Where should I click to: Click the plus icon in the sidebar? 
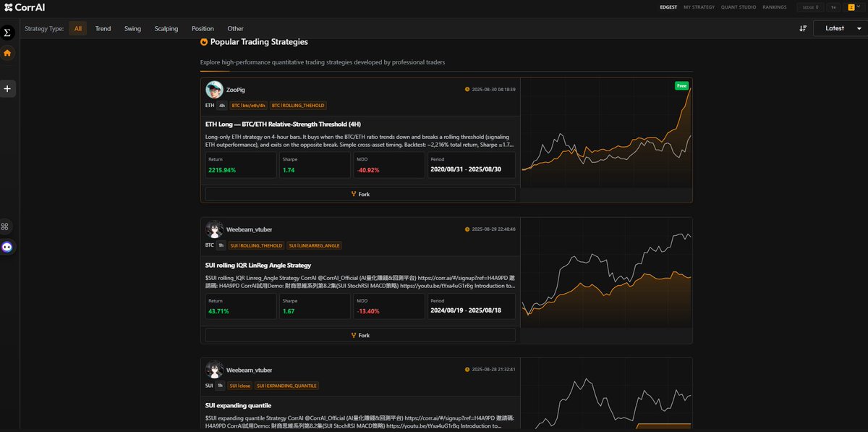pos(7,89)
